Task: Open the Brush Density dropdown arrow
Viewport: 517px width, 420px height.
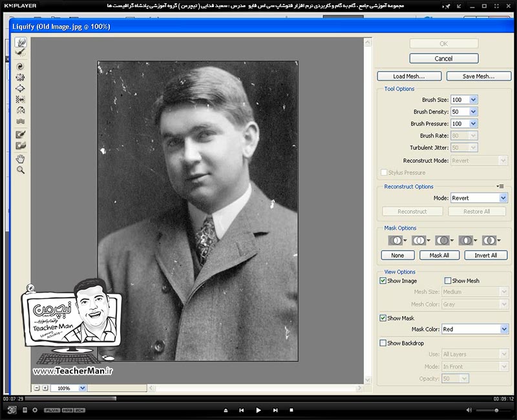Action: coord(474,111)
